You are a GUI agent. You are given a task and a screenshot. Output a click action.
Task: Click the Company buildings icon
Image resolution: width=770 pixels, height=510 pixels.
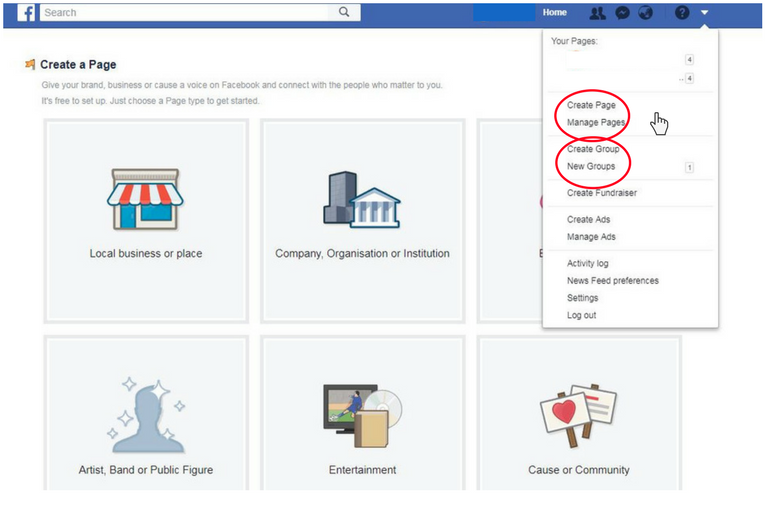click(x=362, y=200)
